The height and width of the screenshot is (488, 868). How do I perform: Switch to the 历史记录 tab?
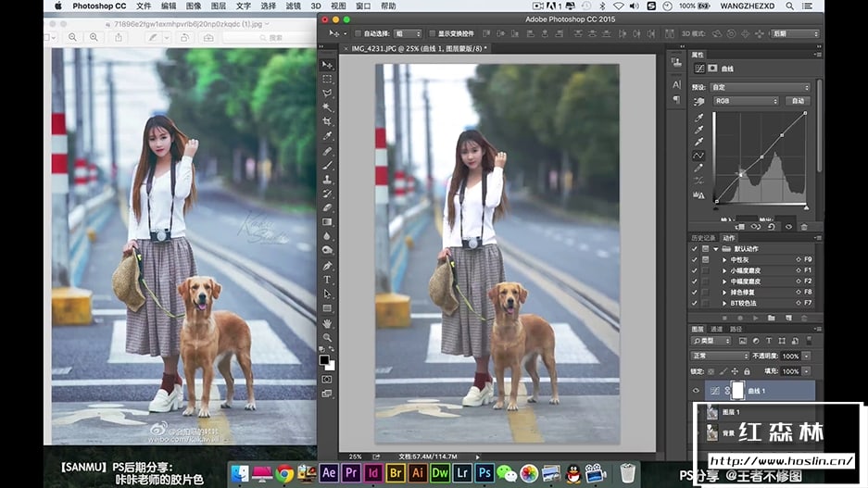[x=703, y=238]
